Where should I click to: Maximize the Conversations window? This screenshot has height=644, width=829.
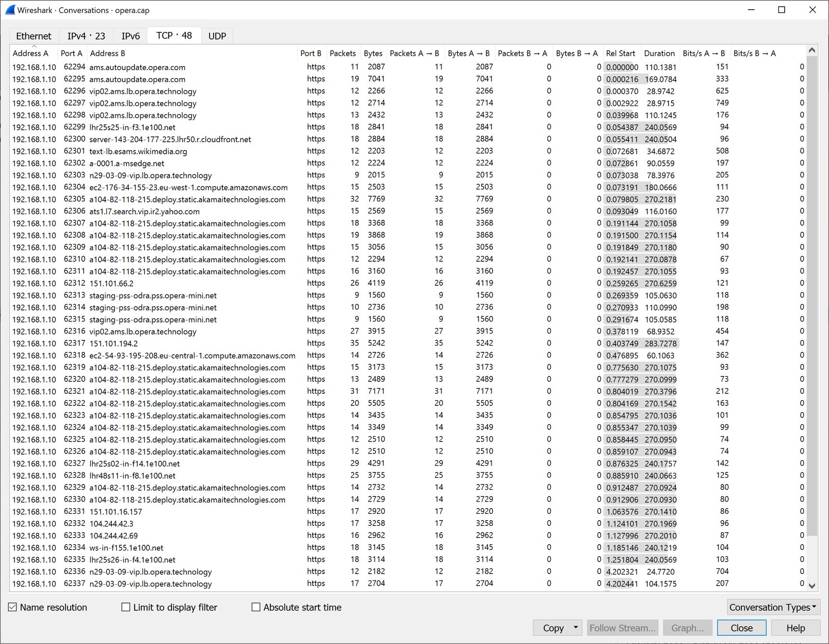pos(782,10)
